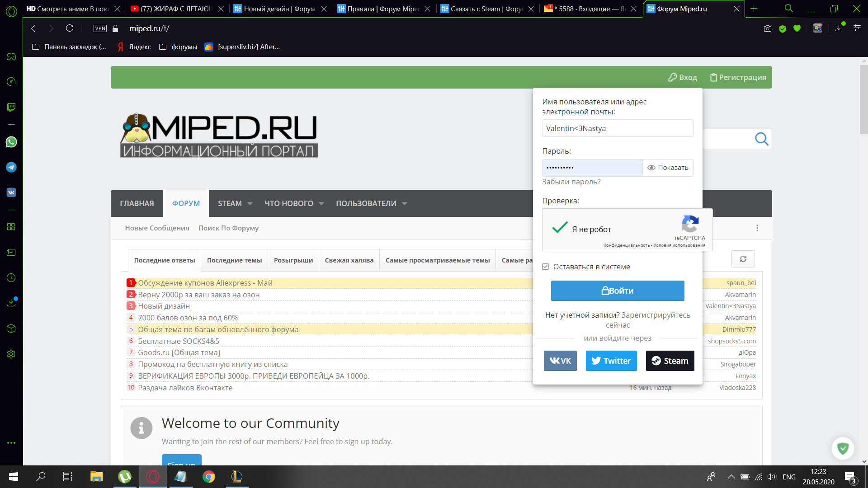
Task: Open File Explorer from the taskbar
Action: [97, 477]
